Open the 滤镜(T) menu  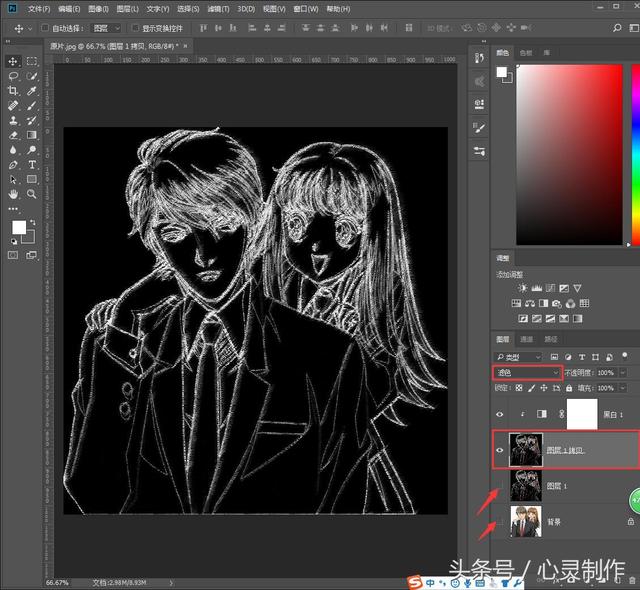[x=218, y=9]
